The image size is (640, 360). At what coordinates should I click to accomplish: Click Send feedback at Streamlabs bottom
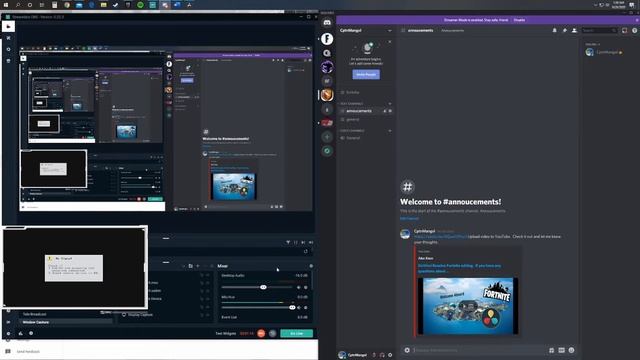coord(28,351)
